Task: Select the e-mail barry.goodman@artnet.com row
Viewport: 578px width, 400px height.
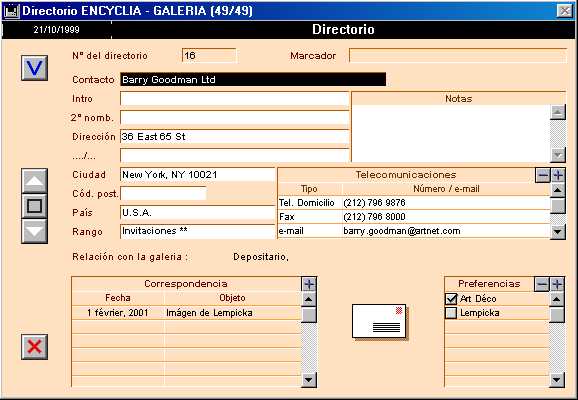Action: (x=414, y=231)
